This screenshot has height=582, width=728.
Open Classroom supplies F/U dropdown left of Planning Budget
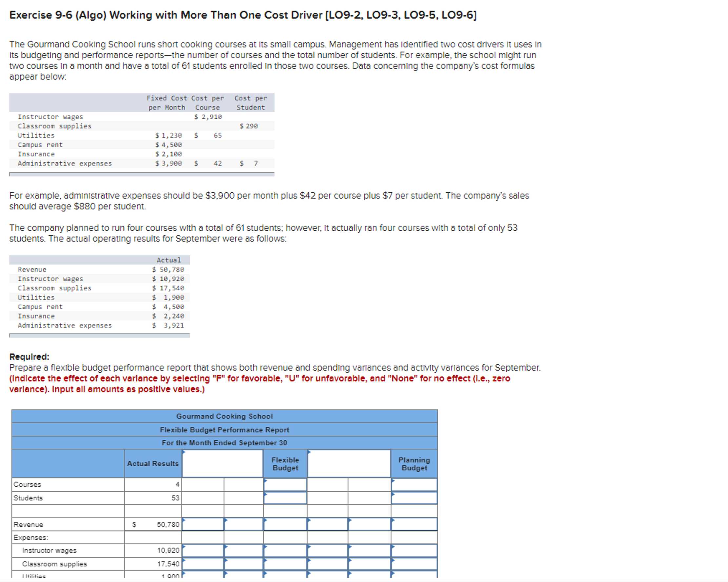click(369, 564)
